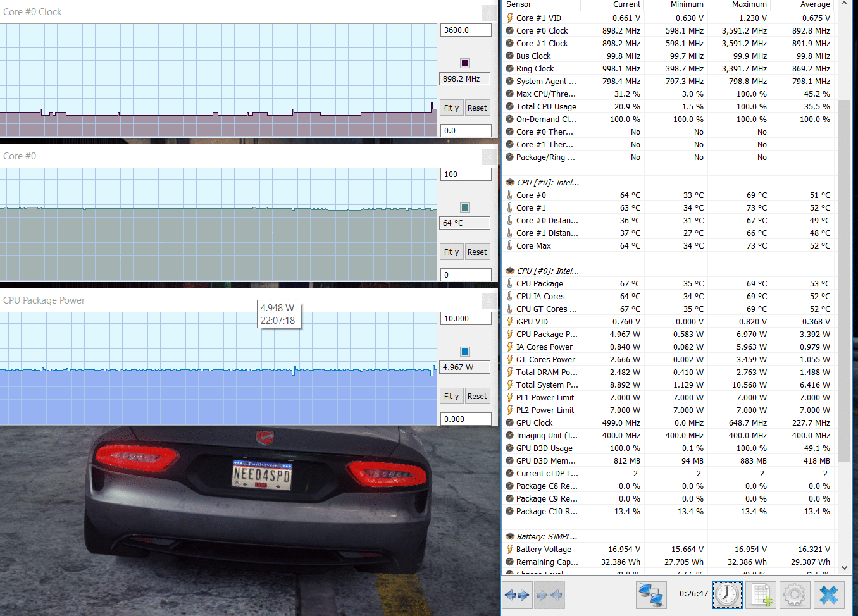This screenshot has height=616, width=858.
Task: Open sensor settings gear icon
Action: [795, 595]
